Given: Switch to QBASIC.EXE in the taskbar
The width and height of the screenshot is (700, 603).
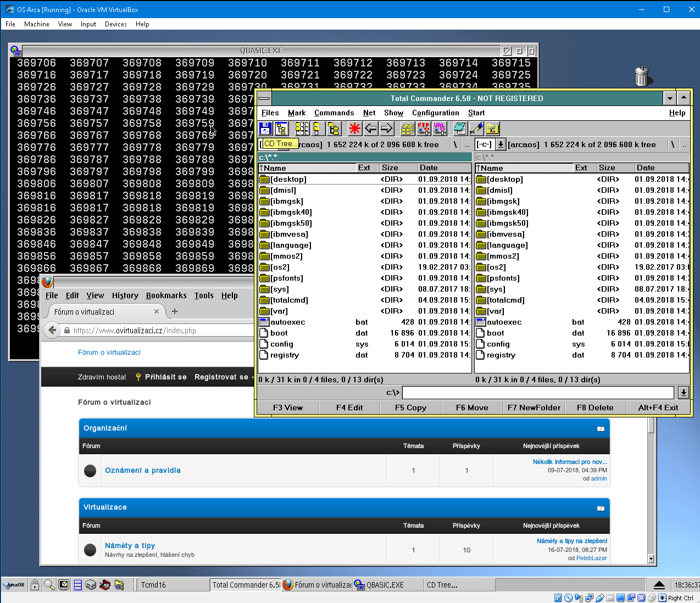Looking at the screenshot, I should tap(388, 585).
